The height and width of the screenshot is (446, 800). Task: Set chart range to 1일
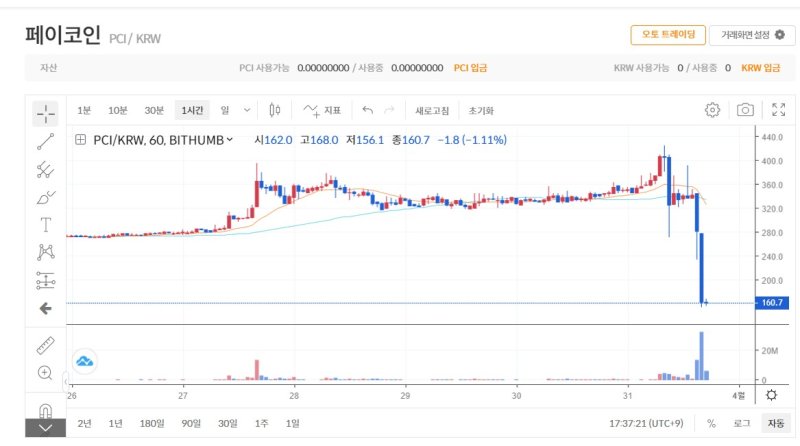pos(292,424)
